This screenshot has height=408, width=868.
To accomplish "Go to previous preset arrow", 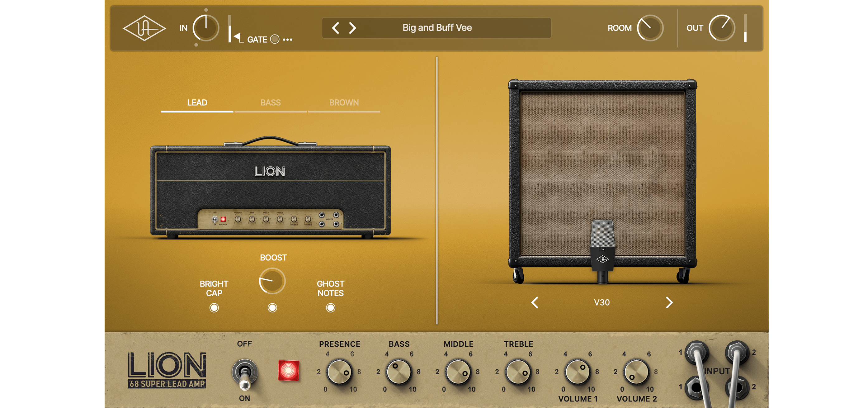I will (x=335, y=28).
